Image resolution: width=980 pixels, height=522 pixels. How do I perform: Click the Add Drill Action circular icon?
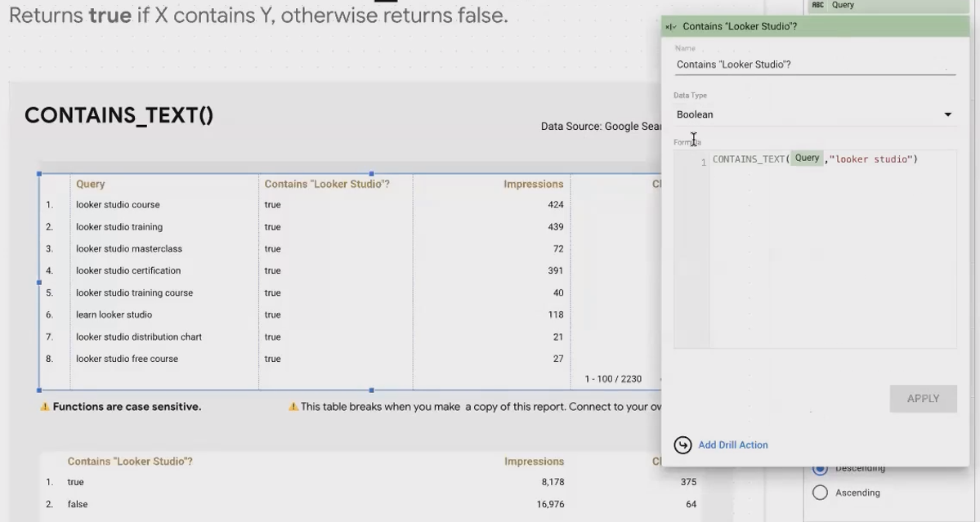[682, 444]
